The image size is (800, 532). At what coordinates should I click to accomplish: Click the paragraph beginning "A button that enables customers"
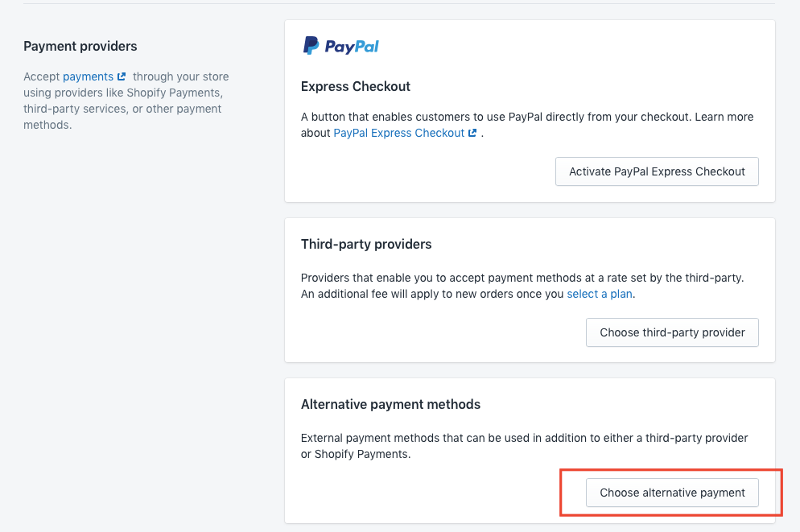527,125
